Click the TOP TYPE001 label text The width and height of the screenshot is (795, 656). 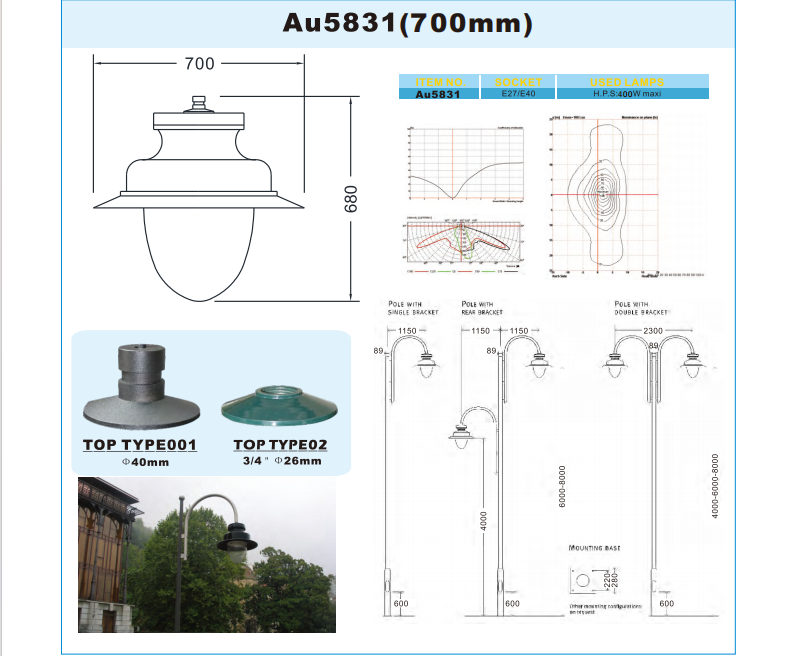pos(139,445)
